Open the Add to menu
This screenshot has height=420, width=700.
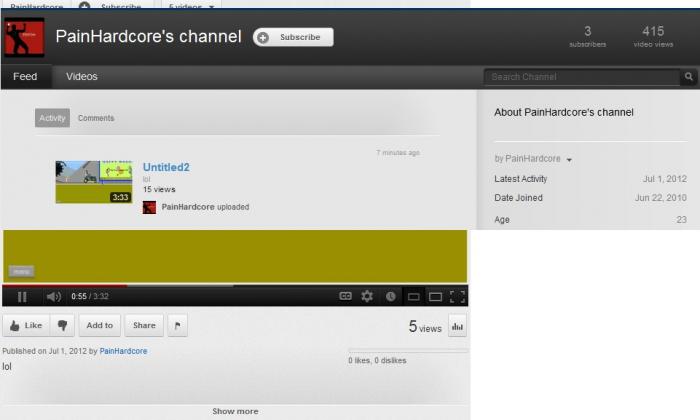click(100, 325)
